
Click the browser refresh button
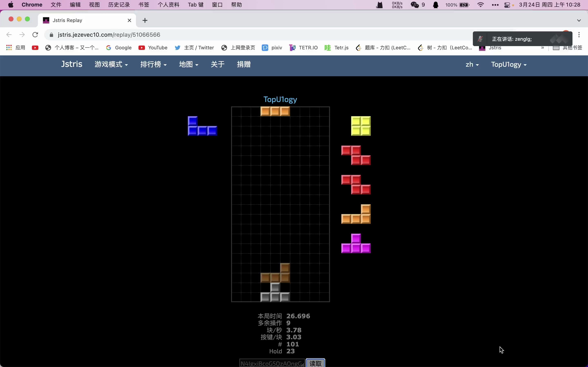click(36, 35)
